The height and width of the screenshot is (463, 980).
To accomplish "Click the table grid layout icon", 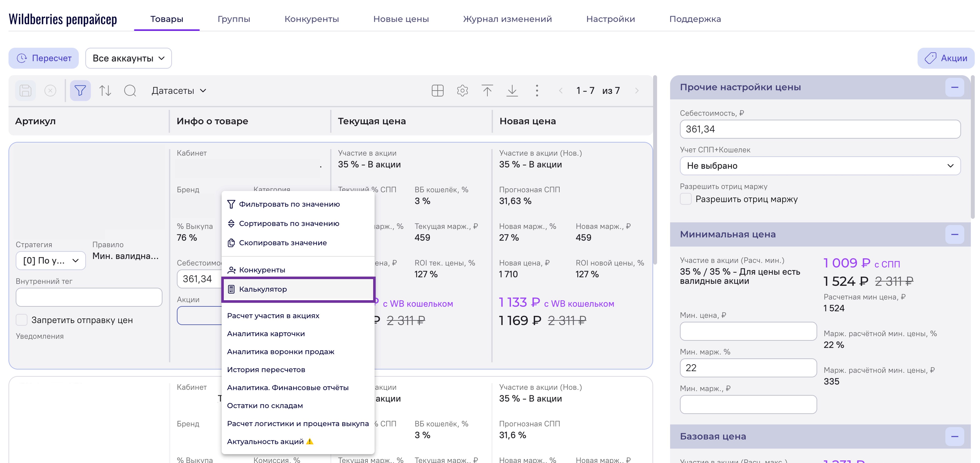I will click(x=437, y=91).
